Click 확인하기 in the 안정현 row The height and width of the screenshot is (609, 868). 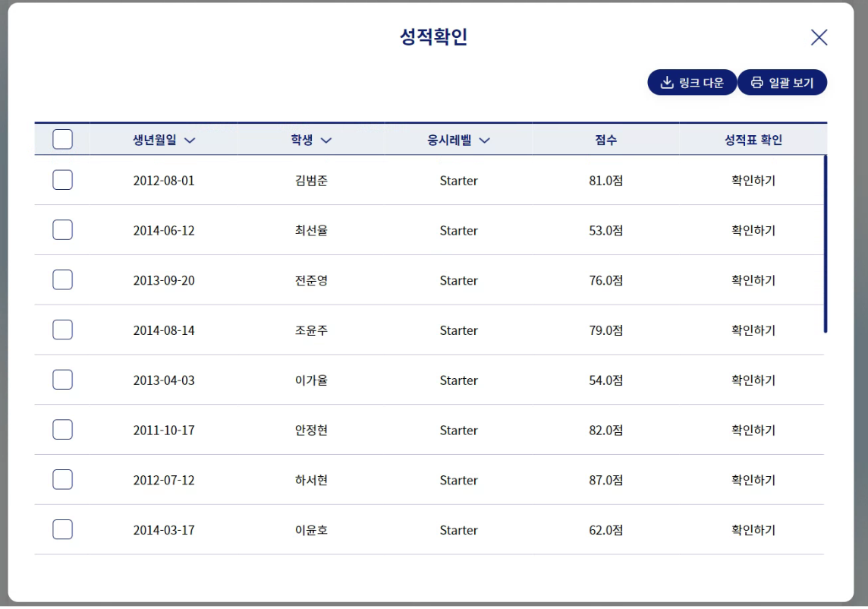click(753, 430)
